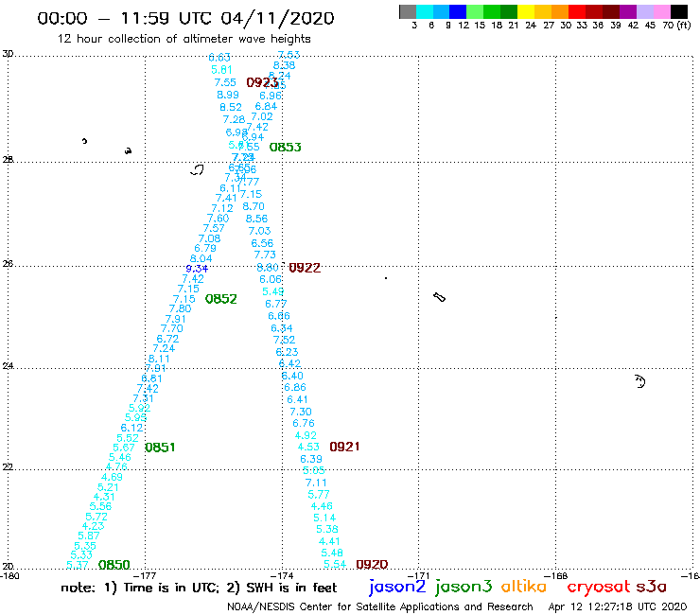Screen dimensions: 700x615
Task: Click the 6.06 wave height value
Action: click(x=271, y=279)
